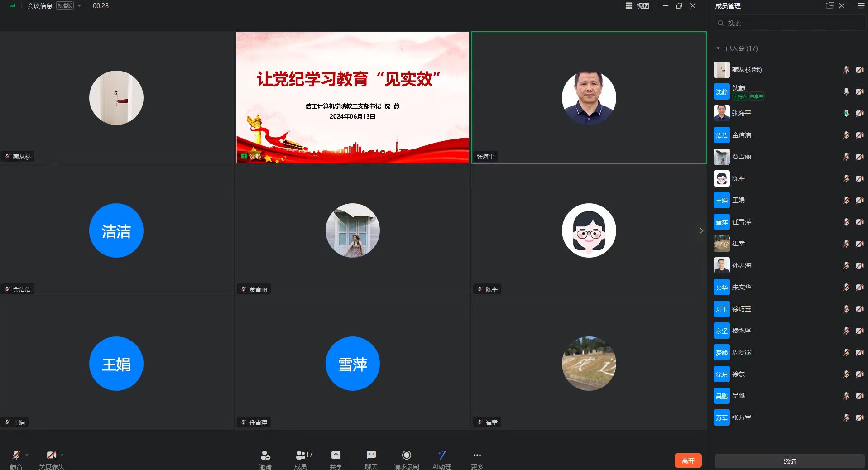868x470 pixels.
Task: Click the camera off icon in bottom toolbar
Action: pos(51,455)
